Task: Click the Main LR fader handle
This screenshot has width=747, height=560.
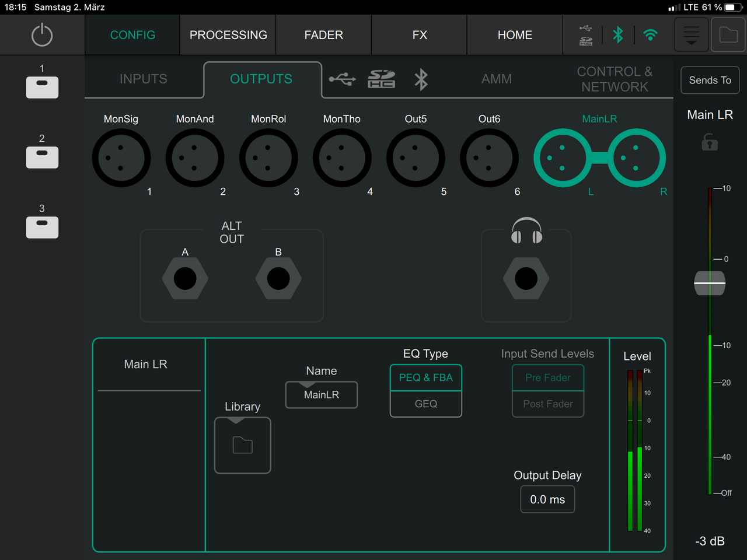Action: pyautogui.click(x=710, y=283)
